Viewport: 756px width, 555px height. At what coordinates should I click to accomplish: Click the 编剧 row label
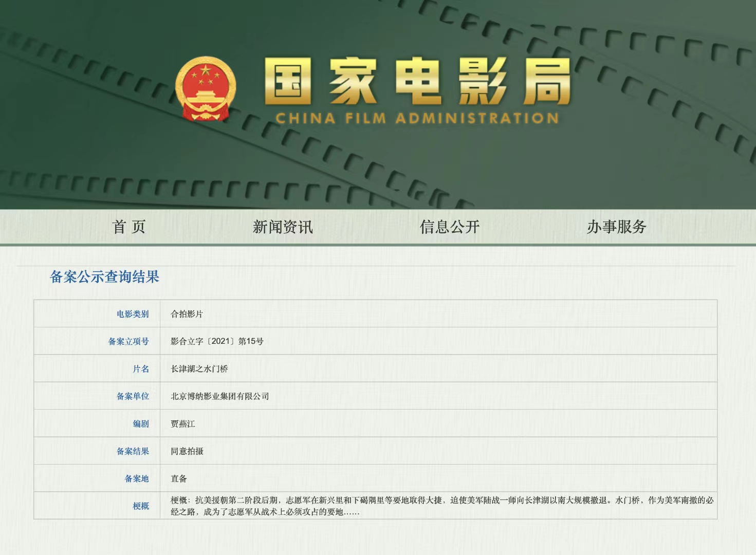(x=141, y=424)
